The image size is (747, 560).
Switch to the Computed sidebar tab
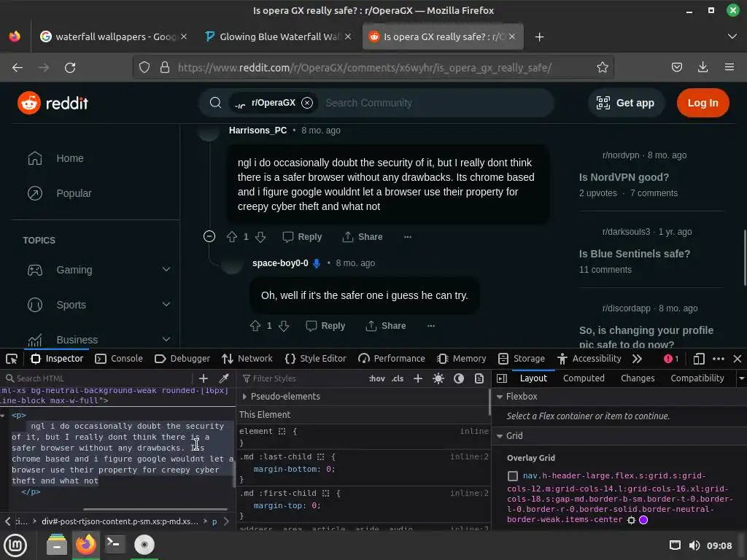(584, 378)
